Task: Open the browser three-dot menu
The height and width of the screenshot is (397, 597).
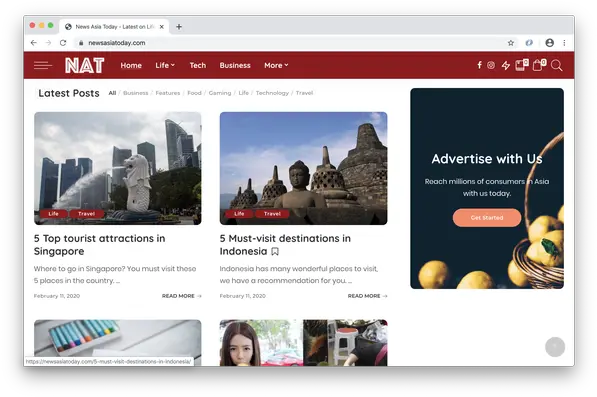Action: 564,43
